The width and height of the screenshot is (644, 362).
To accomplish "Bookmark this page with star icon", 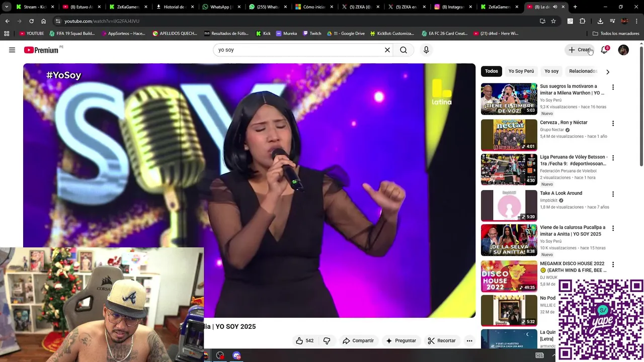I will 553,21.
